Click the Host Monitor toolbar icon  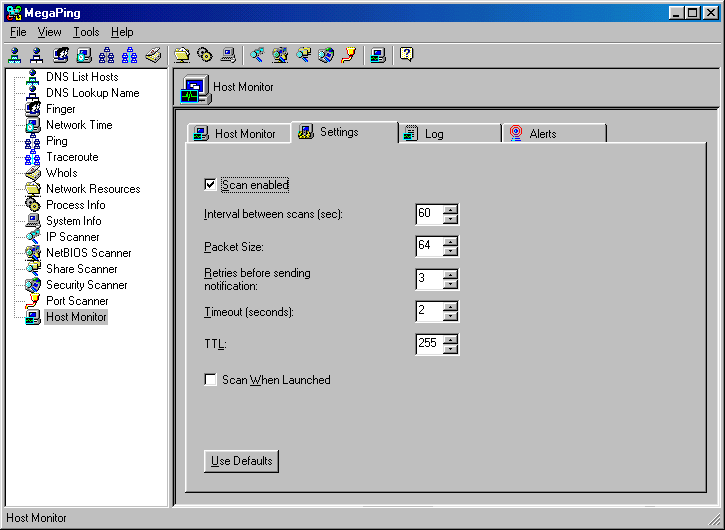coord(378,55)
